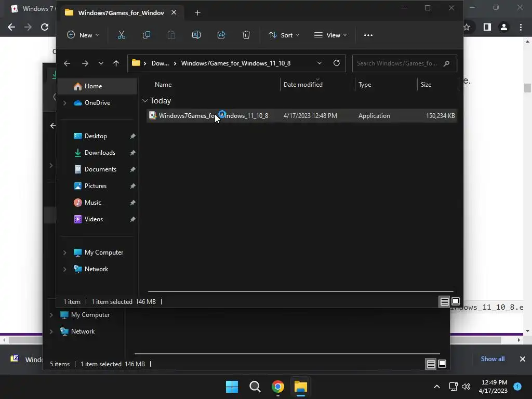Open Chrome from taskbar

pyautogui.click(x=277, y=387)
